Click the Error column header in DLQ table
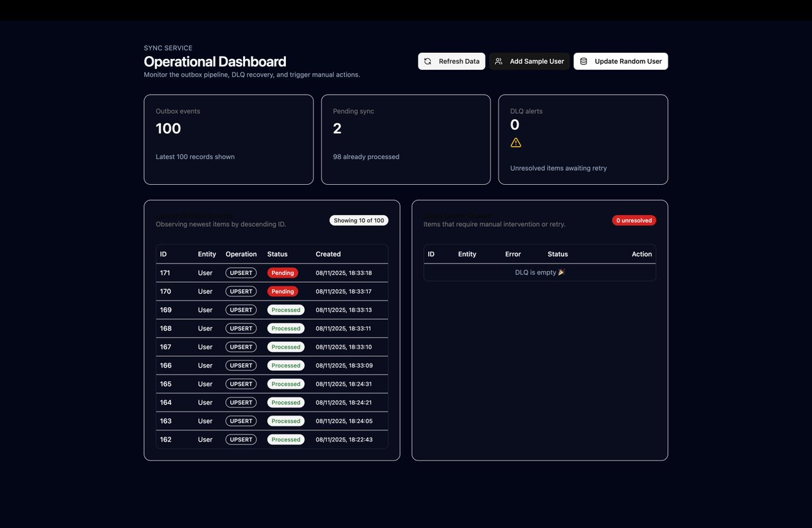The height and width of the screenshot is (528, 812). pos(513,254)
